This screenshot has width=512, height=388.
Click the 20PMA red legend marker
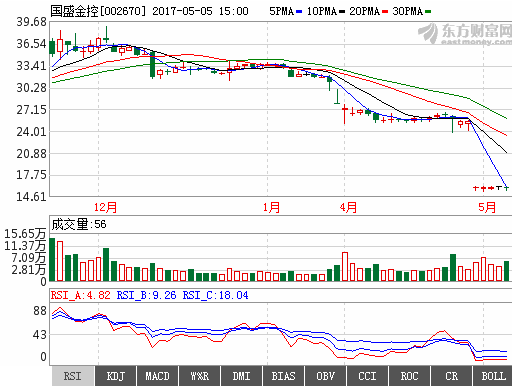(385, 12)
